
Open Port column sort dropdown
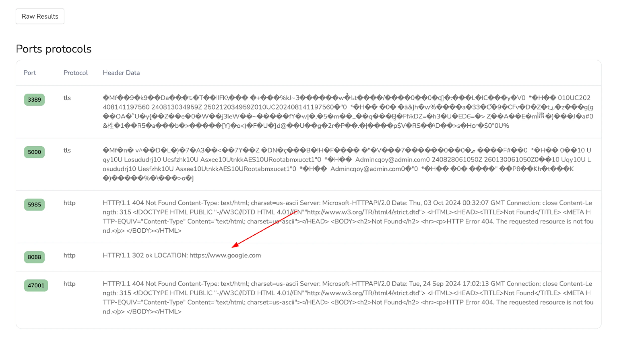pyautogui.click(x=29, y=73)
